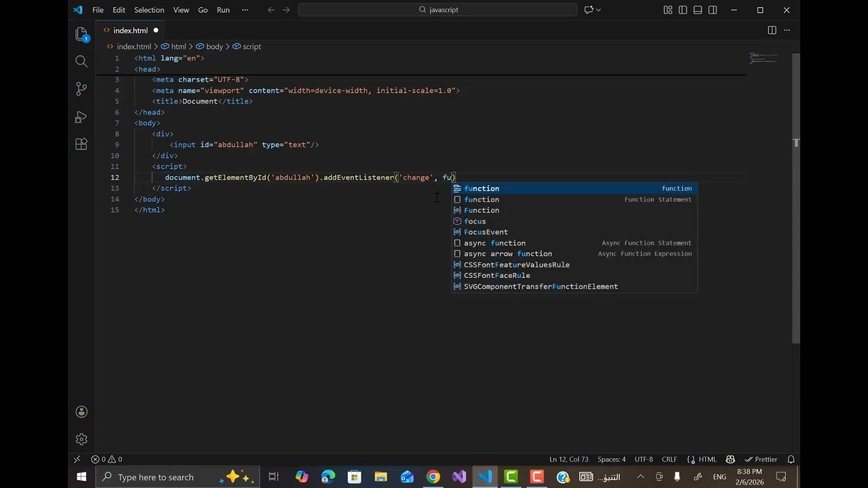Click the code minimap
The width and height of the screenshot is (868, 488).
tap(763, 58)
